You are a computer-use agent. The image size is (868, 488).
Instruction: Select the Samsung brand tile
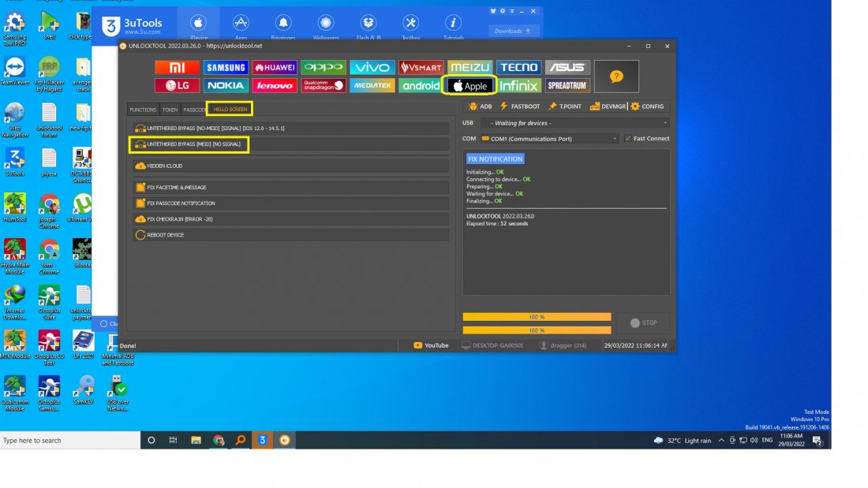coord(226,68)
